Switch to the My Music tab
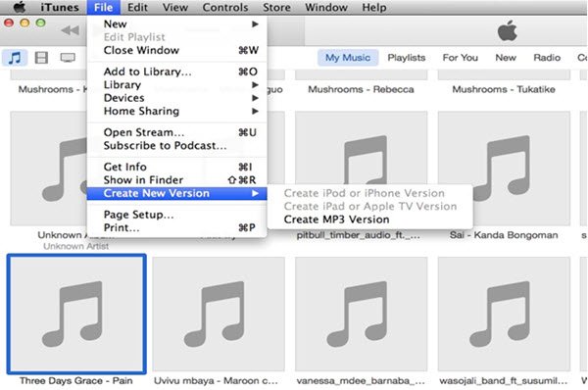588x390 pixels. pyautogui.click(x=348, y=58)
